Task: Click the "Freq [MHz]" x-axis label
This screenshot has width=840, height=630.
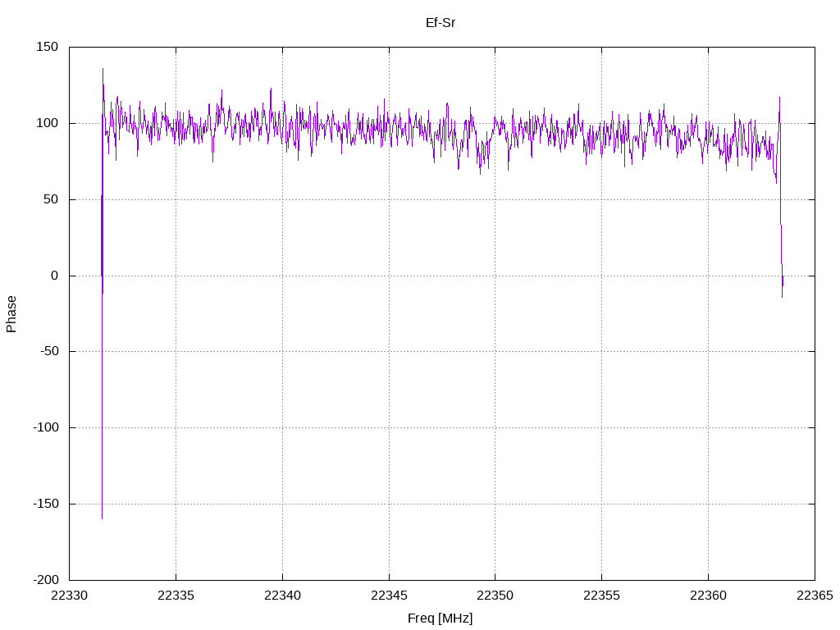Action: (441, 619)
